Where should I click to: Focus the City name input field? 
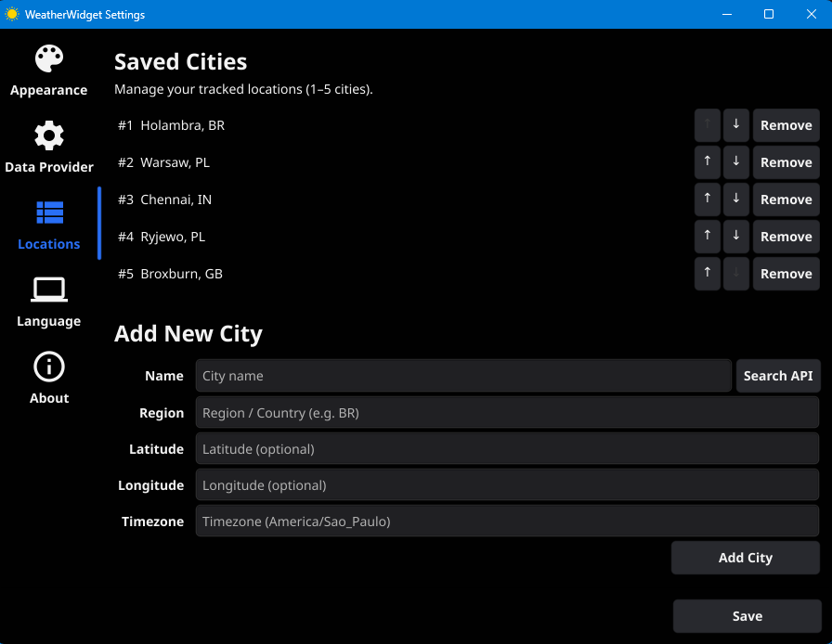coord(463,376)
